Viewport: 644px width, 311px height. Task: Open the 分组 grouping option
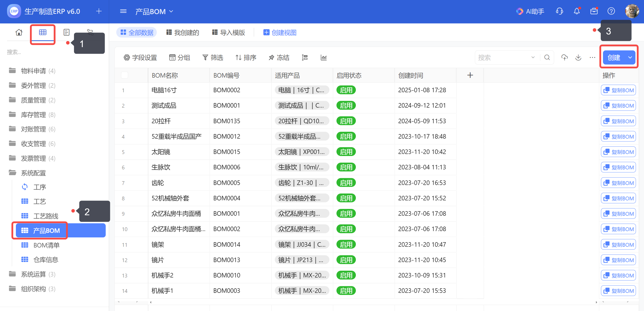[179, 58]
